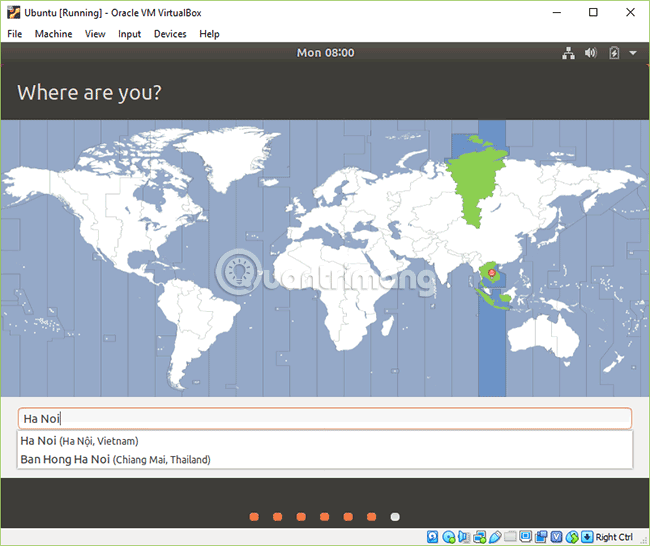Maximize the VirtualBox window

593,12
